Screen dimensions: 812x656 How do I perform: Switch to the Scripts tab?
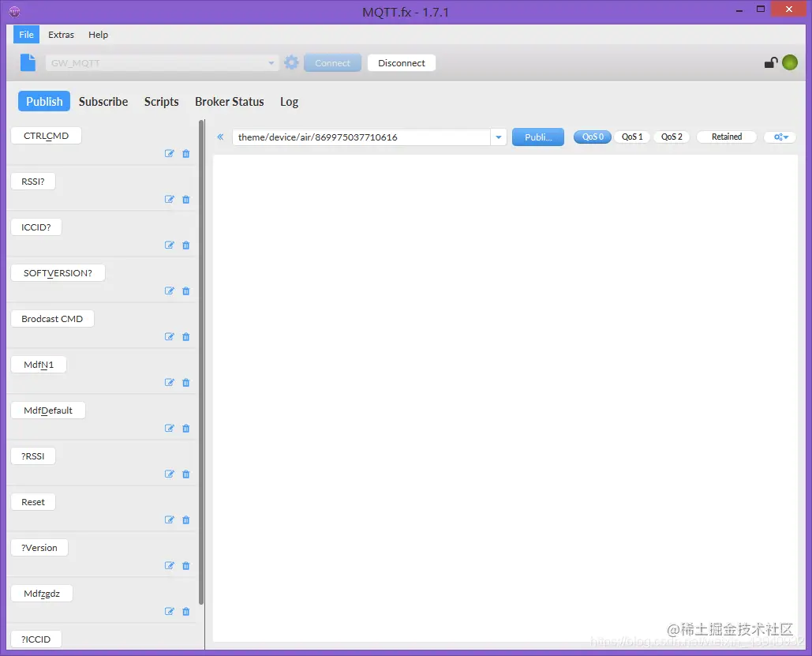(x=161, y=102)
